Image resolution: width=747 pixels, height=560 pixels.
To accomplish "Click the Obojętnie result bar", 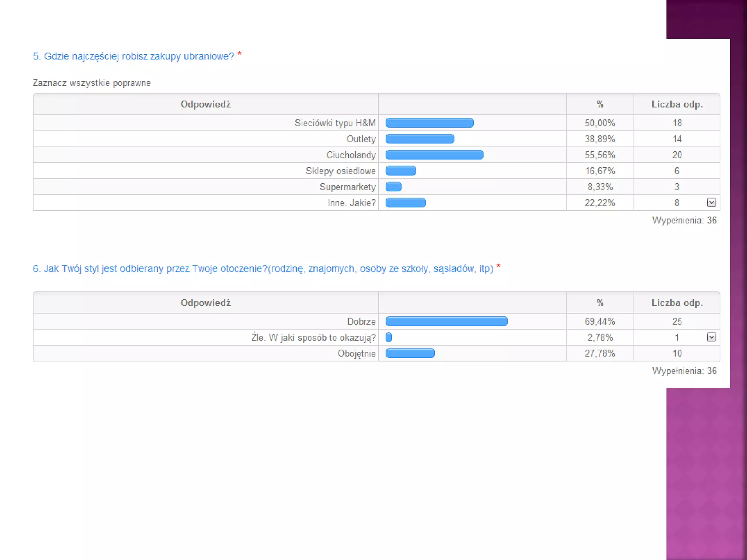I will 410,353.
